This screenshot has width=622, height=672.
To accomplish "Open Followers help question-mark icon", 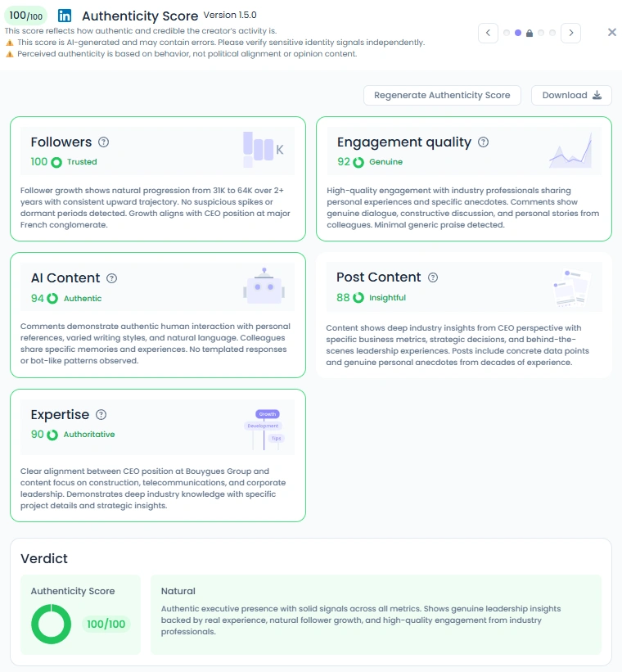I will 103,142.
